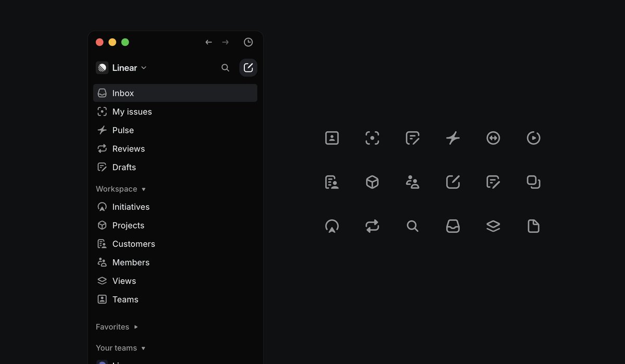The height and width of the screenshot is (364, 625).
Task: Click the lightning pulse icon in grid
Action: (x=453, y=138)
